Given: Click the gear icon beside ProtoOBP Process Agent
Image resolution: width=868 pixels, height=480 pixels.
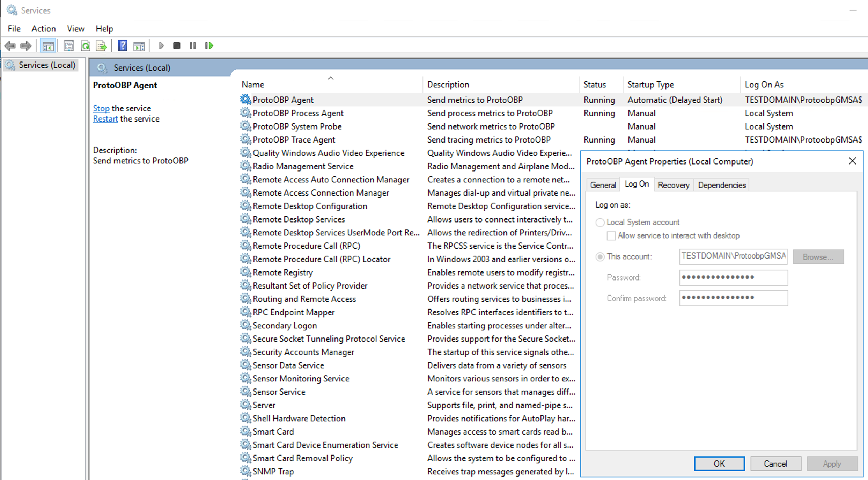Looking at the screenshot, I should tap(245, 113).
